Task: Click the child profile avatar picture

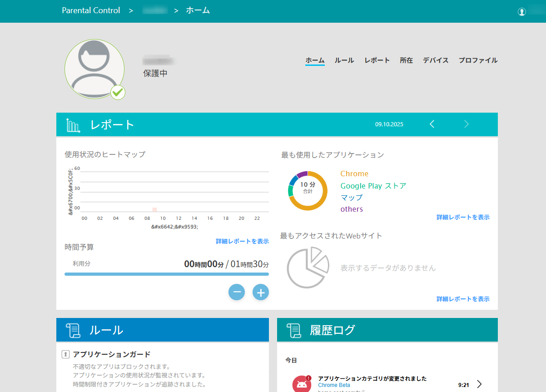Action: (94, 69)
